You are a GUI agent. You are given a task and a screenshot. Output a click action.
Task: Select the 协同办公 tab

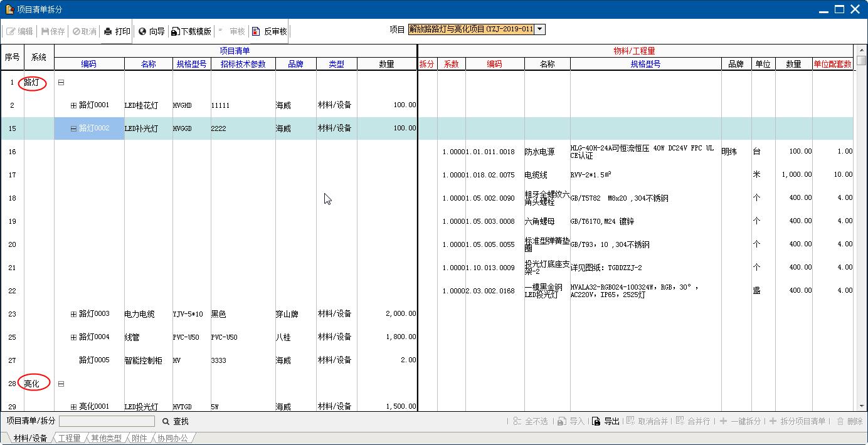click(x=172, y=438)
